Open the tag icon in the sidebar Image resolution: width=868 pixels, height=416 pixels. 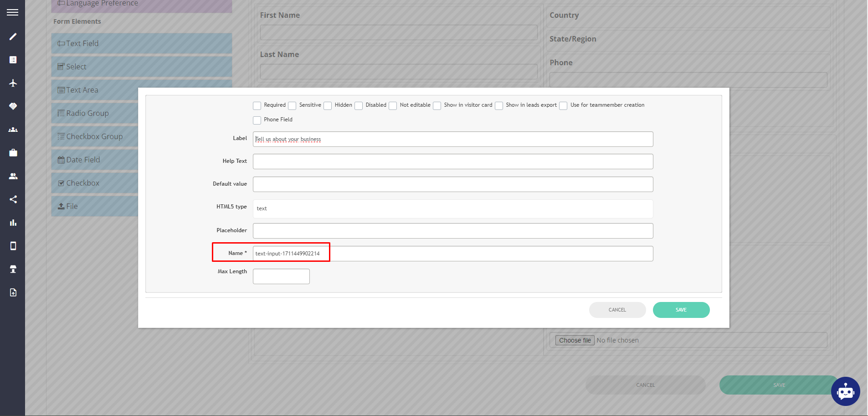point(12,106)
